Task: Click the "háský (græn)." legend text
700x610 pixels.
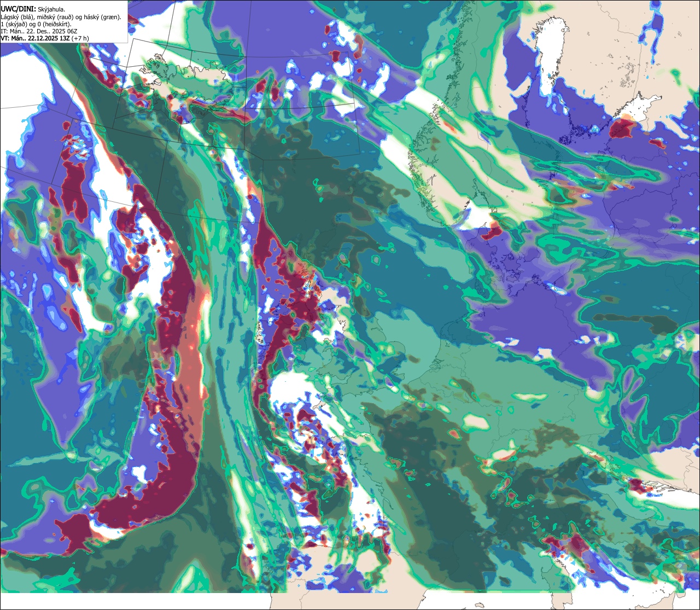Action: pyautogui.click(x=102, y=17)
